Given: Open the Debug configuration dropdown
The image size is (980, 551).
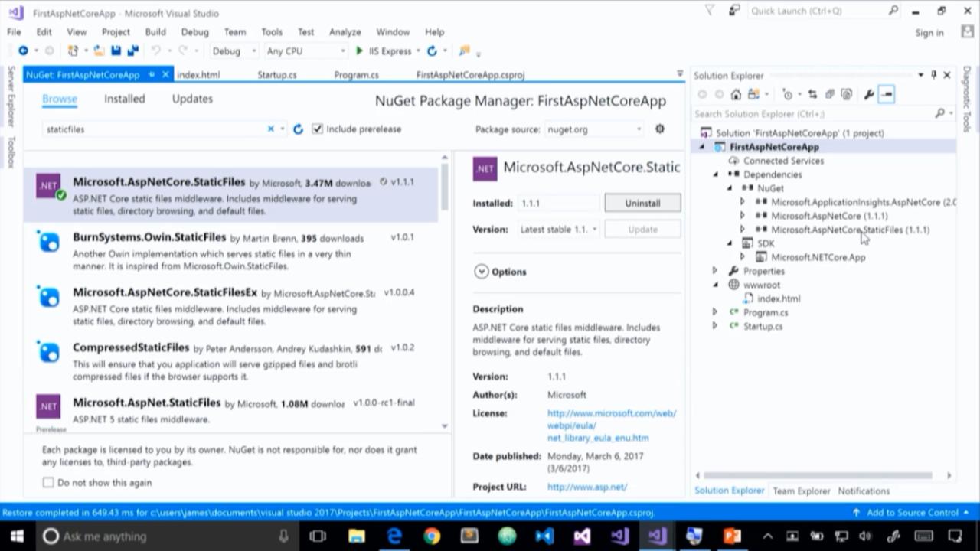Looking at the screenshot, I should [x=234, y=51].
